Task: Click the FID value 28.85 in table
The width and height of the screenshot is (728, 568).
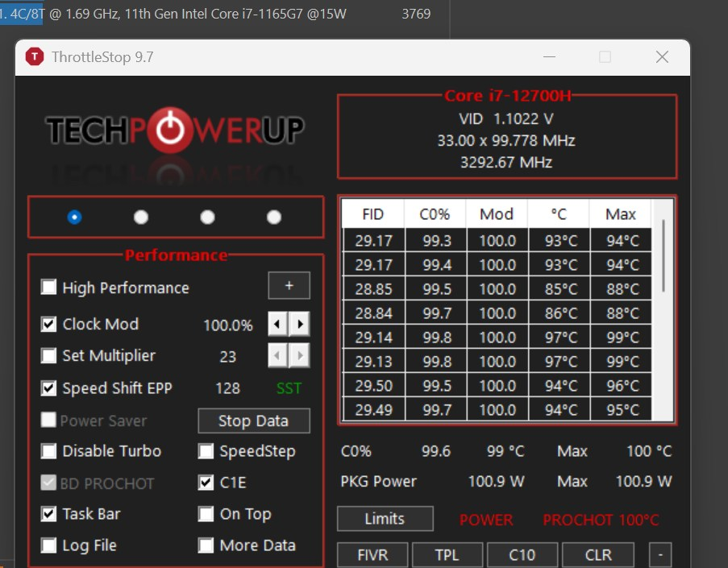Action: [x=374, y=289]
